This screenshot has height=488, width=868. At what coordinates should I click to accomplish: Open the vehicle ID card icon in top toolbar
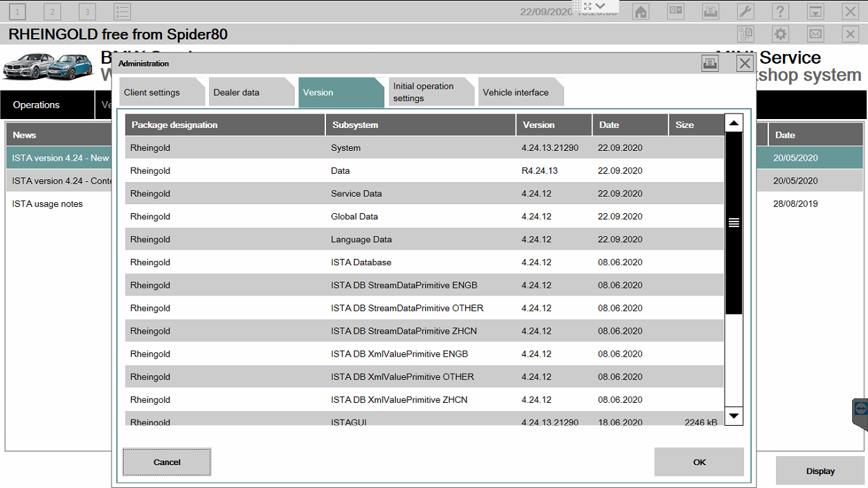(x=676, y=11)
